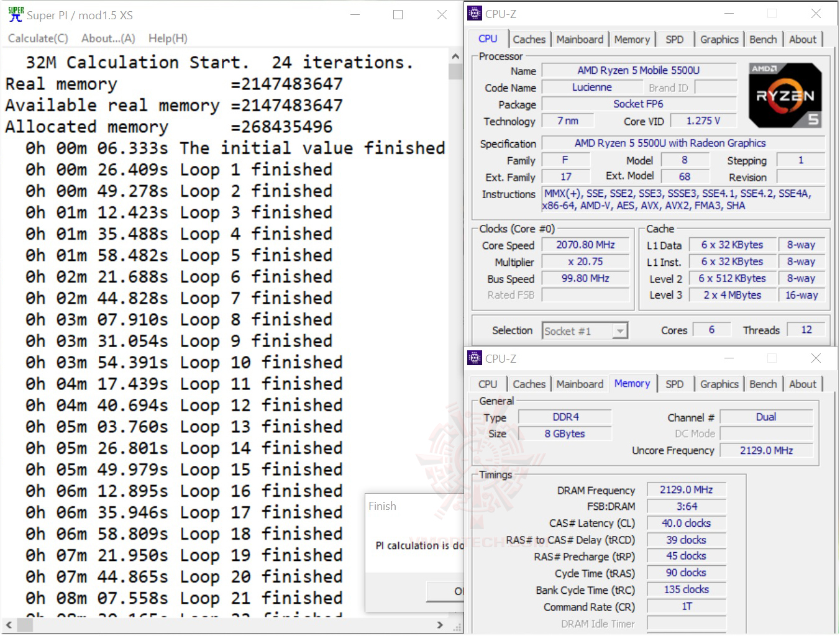Click the Uncore Frequency value '2129.0 MHz'
The image size is (840, 636).
[766, 450]
